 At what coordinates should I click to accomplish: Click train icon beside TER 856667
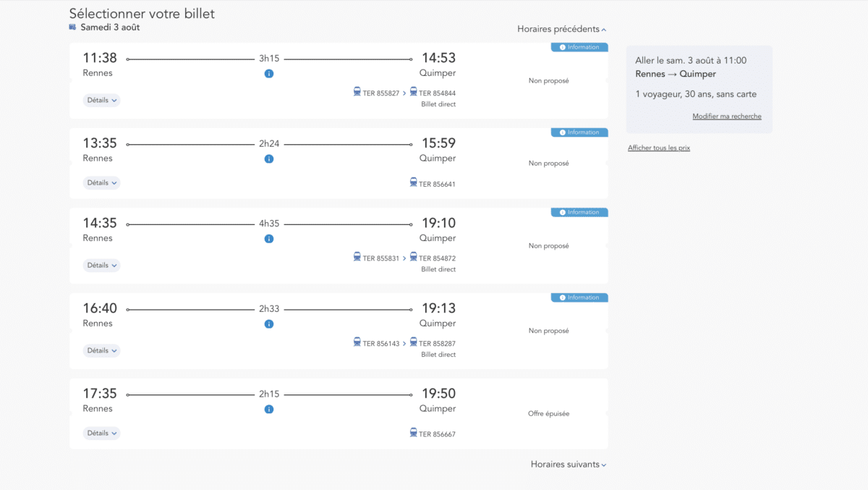[x=413, y=434]
